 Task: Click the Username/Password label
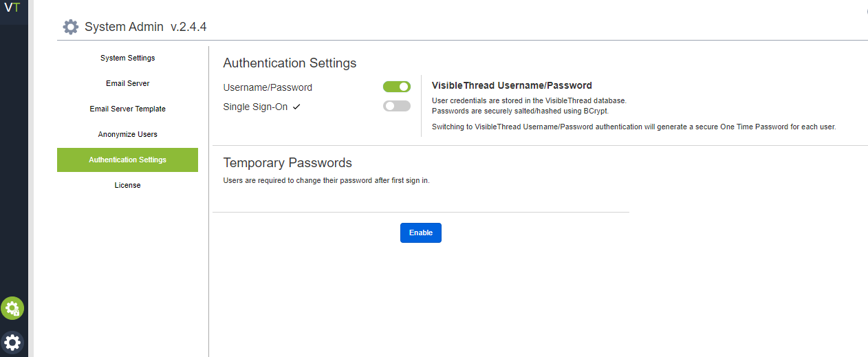(x=268, y=87)
